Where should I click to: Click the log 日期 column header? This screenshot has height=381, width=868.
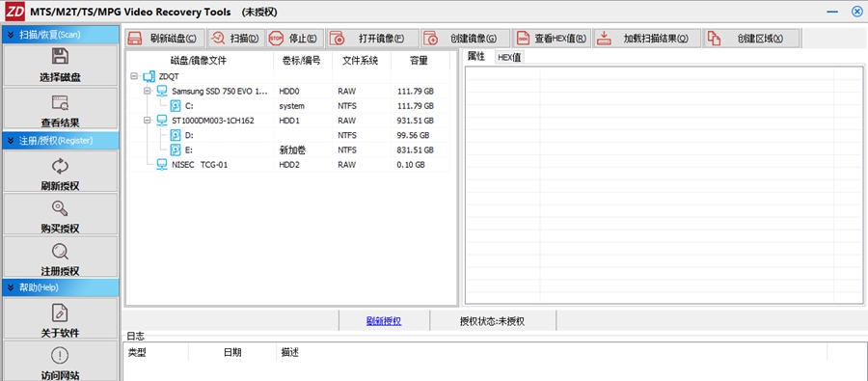(232, 353)
